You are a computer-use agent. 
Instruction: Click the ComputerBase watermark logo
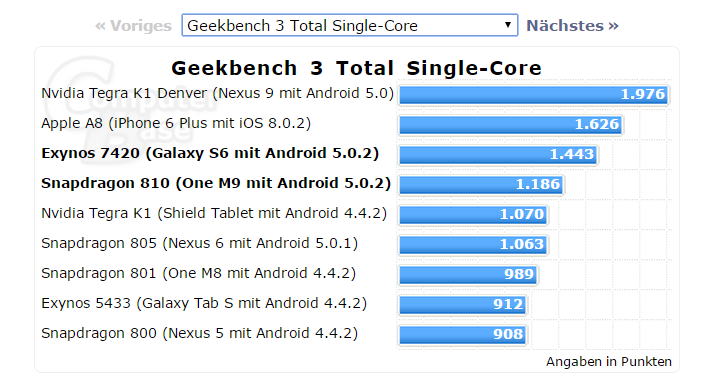click(x=130, y=96)
